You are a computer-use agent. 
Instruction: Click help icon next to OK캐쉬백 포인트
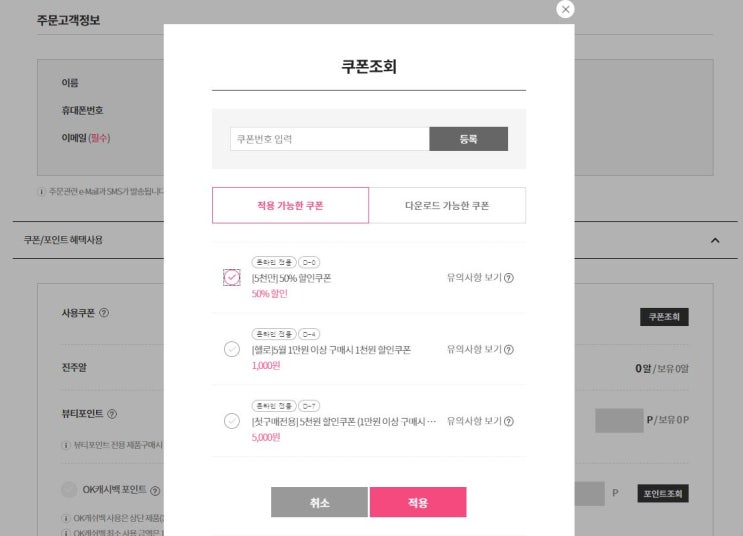click(x=155, y=490)
